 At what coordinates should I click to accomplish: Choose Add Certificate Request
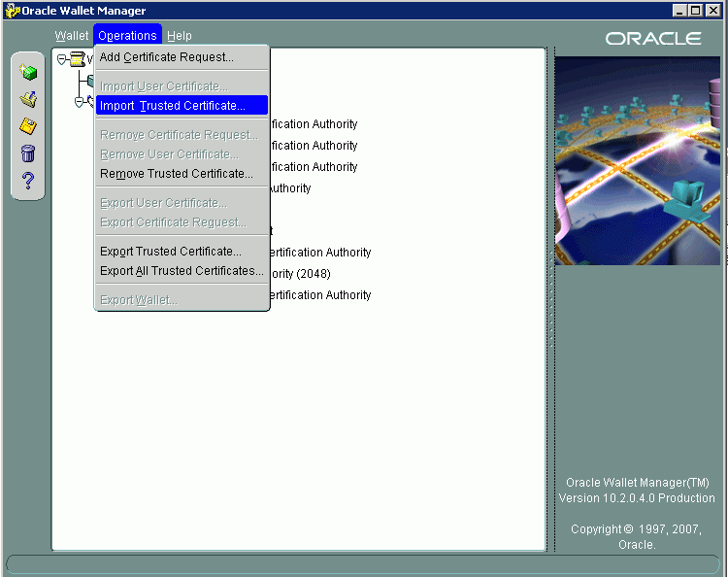[182, 57]
